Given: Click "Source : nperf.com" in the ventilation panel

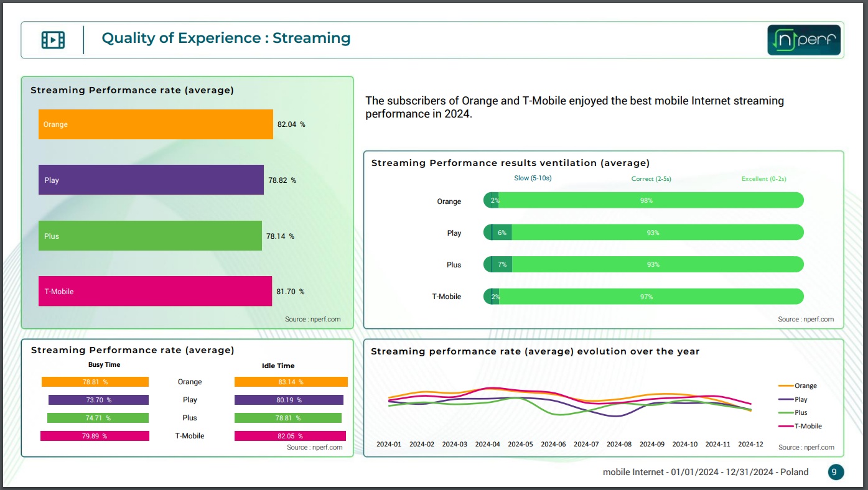Looking at the screenshot, I should (806, 319).
